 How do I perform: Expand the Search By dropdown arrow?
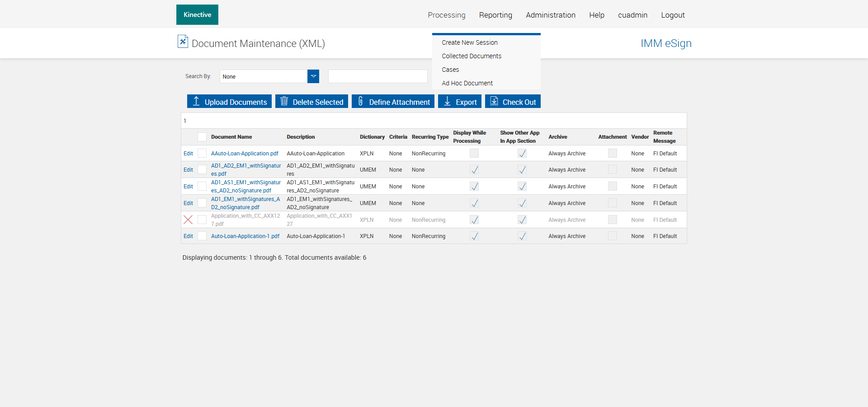pos(313,76)
